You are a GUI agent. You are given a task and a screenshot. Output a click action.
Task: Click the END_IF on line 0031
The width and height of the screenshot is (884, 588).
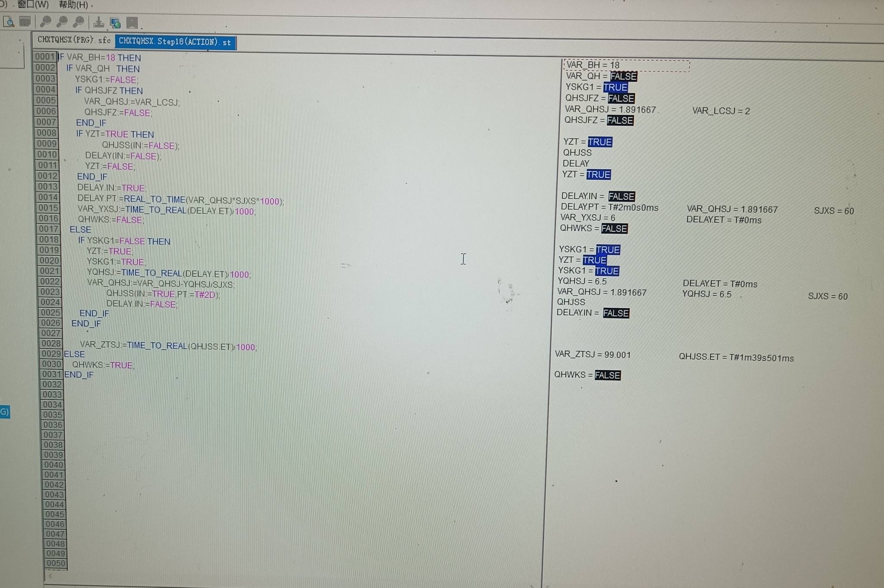pyautogui.click(x=79, y=374)
